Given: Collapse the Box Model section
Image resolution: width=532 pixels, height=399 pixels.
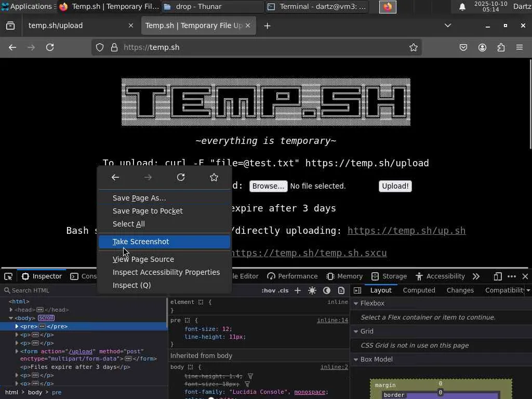Looking at the screenshot, I should tap(356, 360).
